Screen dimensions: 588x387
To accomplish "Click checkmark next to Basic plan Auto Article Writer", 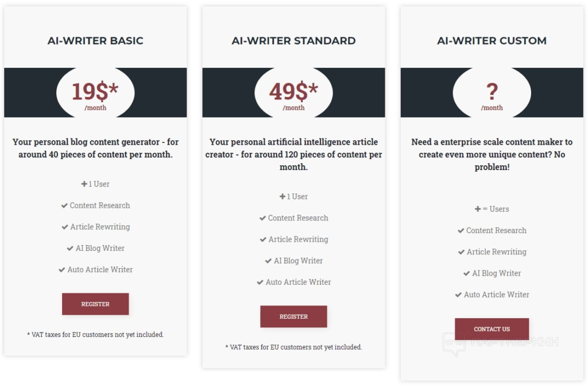I will tap(62, 270).
